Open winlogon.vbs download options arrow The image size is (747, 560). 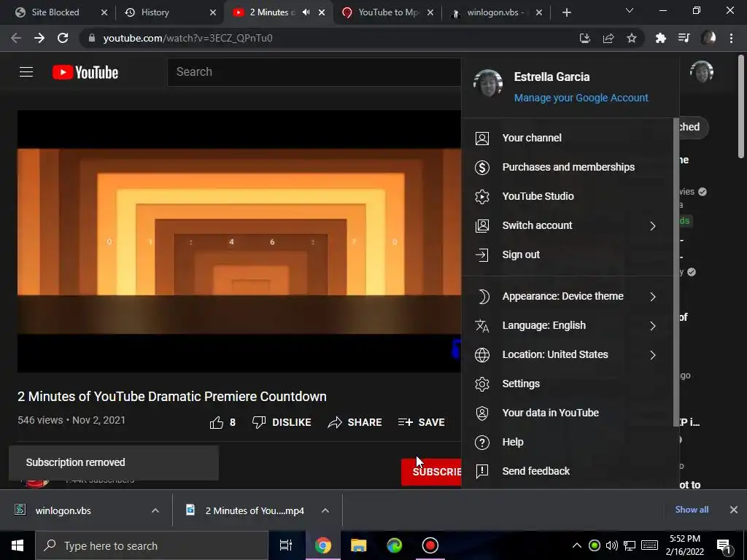coord(155,510)
